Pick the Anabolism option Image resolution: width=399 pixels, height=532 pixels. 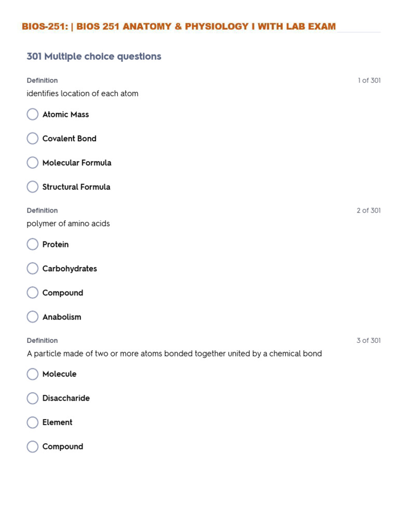pos(33,317)
